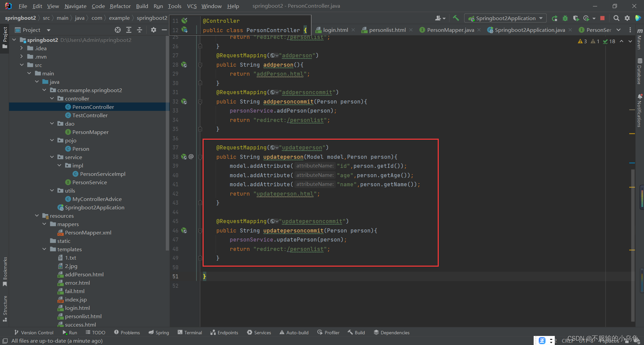The width and height of the screenshot is (644, 345).
Task: Switch to the personlist.html editor tab
Action: pos(387,30)
